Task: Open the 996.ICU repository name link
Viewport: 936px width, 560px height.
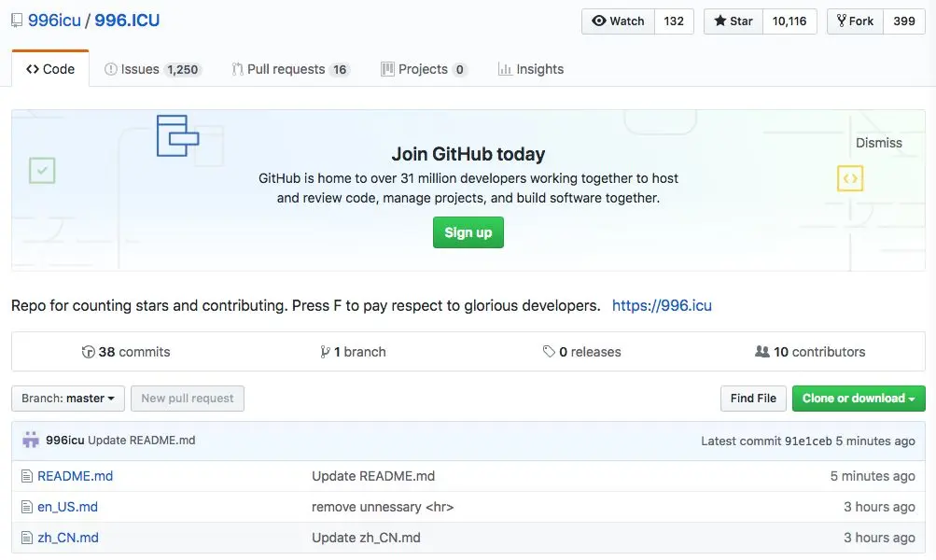Action: point(127,21)
